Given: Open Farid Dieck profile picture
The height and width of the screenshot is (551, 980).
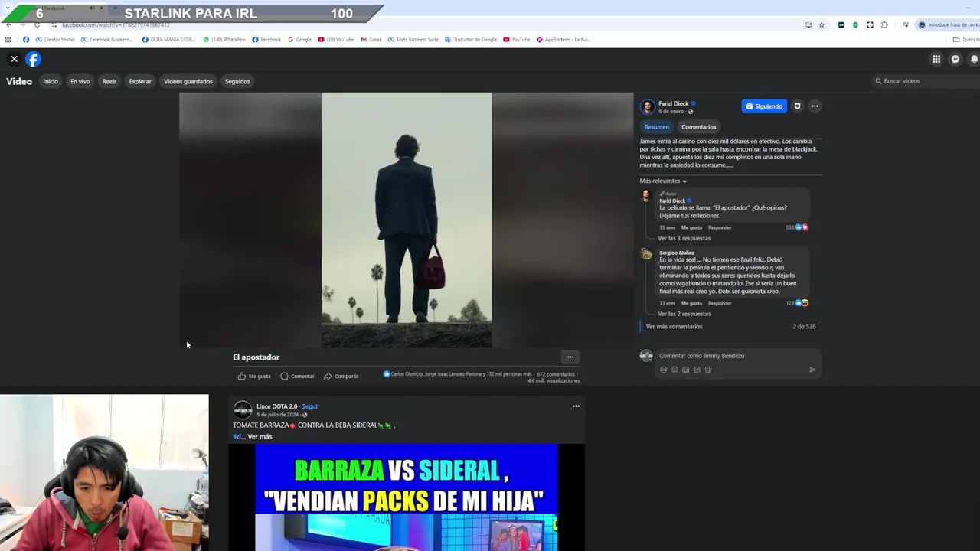Looking at the screenshot, I should (648, 106).
